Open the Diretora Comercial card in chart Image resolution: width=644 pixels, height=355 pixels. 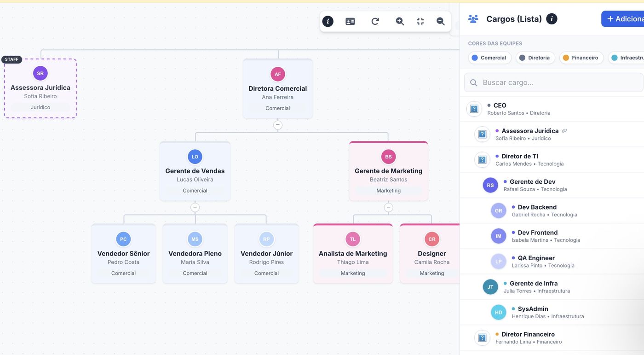point(278,88)
